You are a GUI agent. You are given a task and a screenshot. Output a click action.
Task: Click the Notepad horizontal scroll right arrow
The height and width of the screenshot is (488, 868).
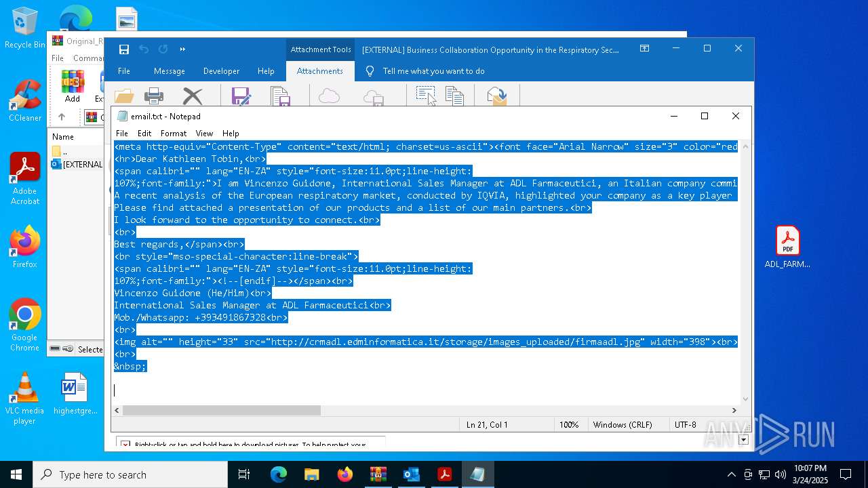pyautogui.click(x=734, y=410)
